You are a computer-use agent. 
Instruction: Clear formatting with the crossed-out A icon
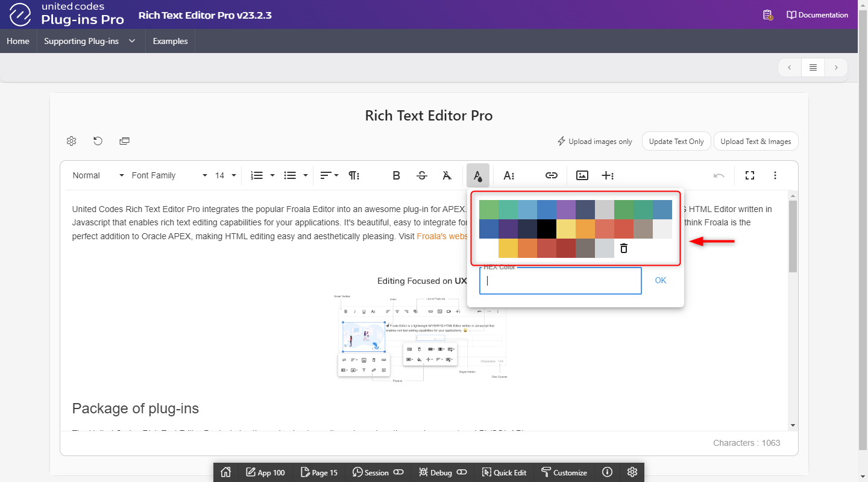447,175
